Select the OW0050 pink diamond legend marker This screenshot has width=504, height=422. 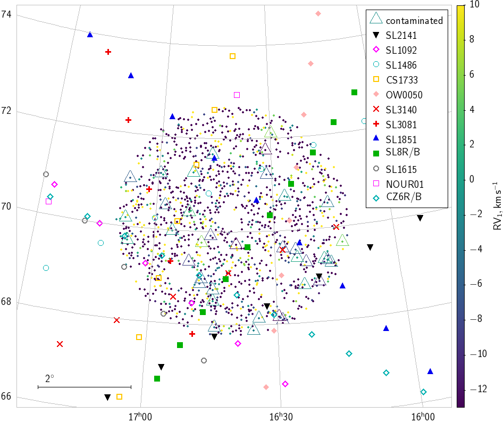(376, 94)
